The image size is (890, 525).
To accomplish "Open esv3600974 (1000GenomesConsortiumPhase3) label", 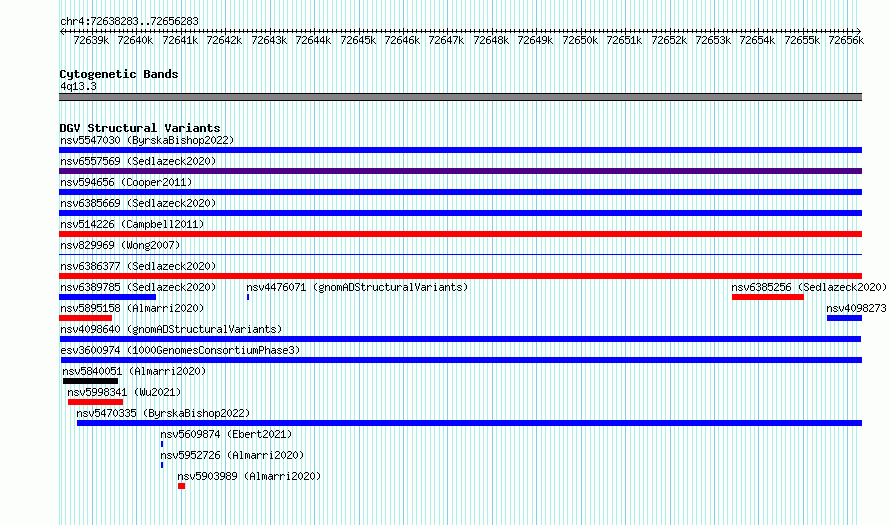I will pos(180,350).
